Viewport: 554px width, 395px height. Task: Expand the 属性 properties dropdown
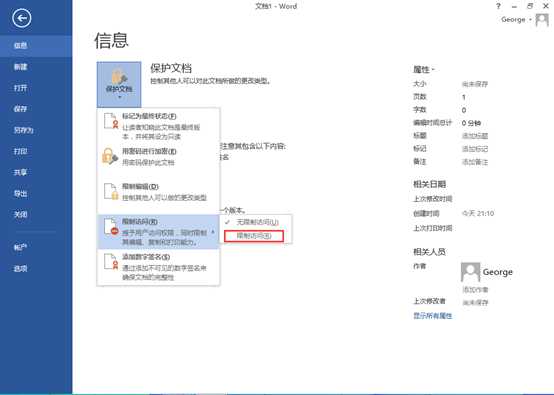coord(424,70)
